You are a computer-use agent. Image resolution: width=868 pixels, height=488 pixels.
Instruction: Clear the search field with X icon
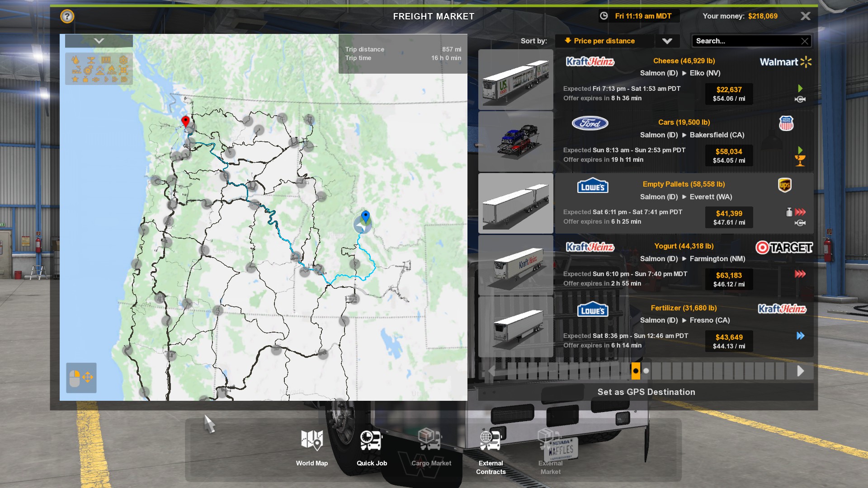[x=804, y=41]
